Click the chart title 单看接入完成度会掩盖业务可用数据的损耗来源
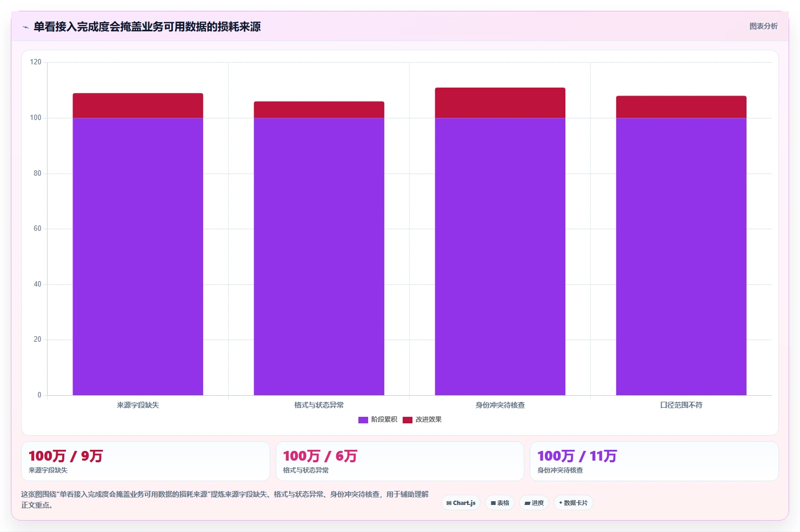 (147, 26)
